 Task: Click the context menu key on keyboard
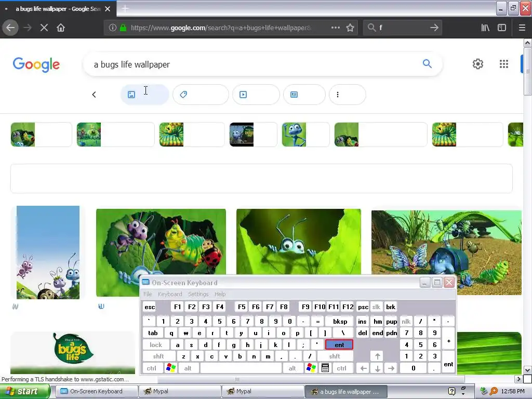(x=325, y=368)
